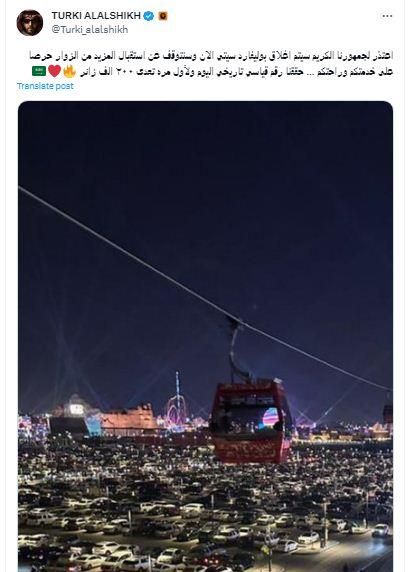Open the three-dot more options menu
Screen dimensions: 413x572
click(387, 16)
